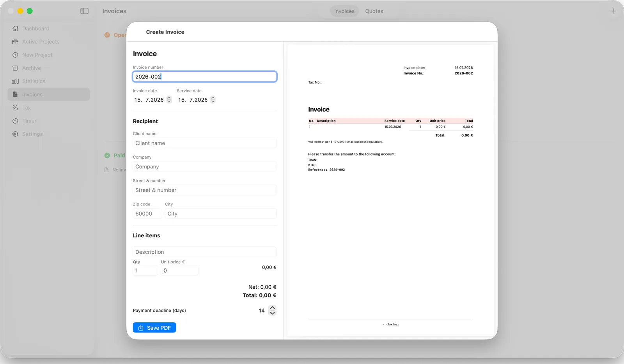The height and width of the screenshot is (364, 624).
Task: Click the "Create Invoice" dialog title
Action: (x=165, y=32)
